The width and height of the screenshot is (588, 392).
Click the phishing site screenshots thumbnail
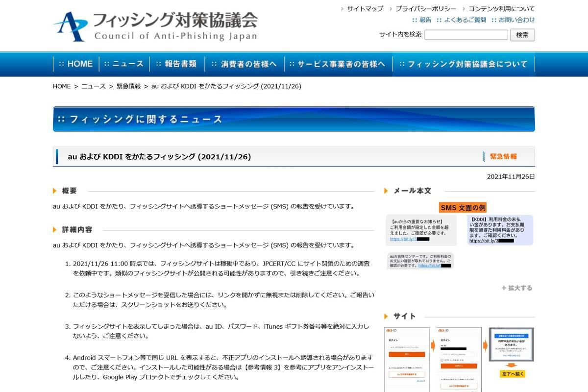tap(459, 360)
